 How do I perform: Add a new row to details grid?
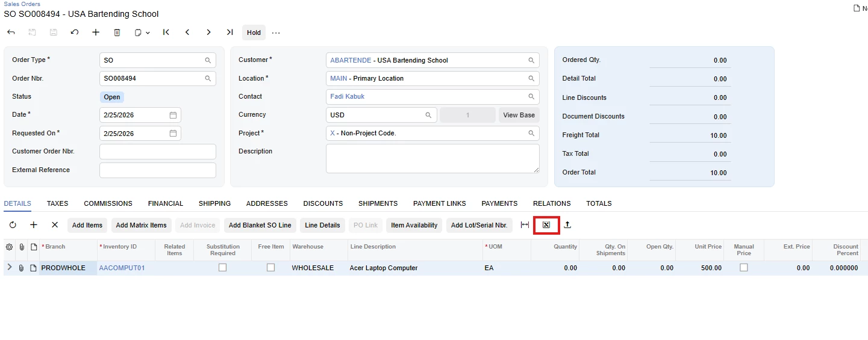34,225
